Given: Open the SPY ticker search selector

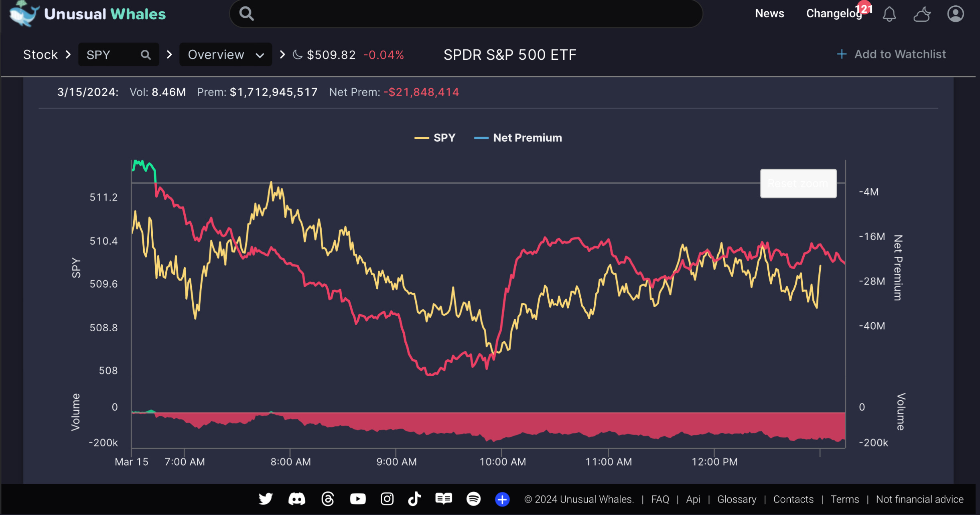Looking at the screenshot, I should pyautogui.click(x=118, y=55).
